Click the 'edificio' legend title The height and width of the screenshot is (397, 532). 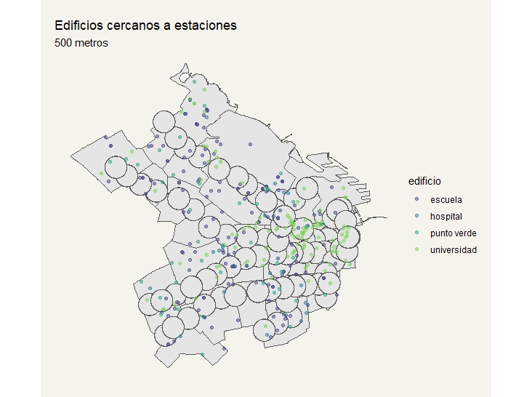point(424,181)
